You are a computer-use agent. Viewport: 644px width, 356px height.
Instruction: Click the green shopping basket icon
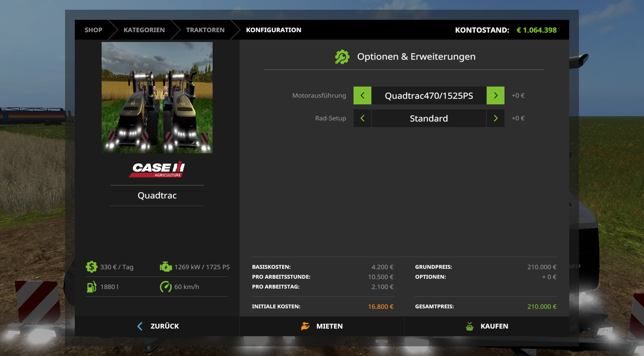click(x=470, y=326)
